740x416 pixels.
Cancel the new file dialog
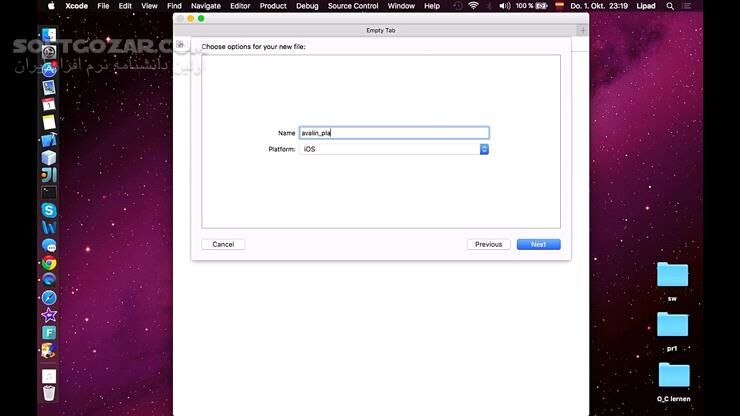coord(223,244)
